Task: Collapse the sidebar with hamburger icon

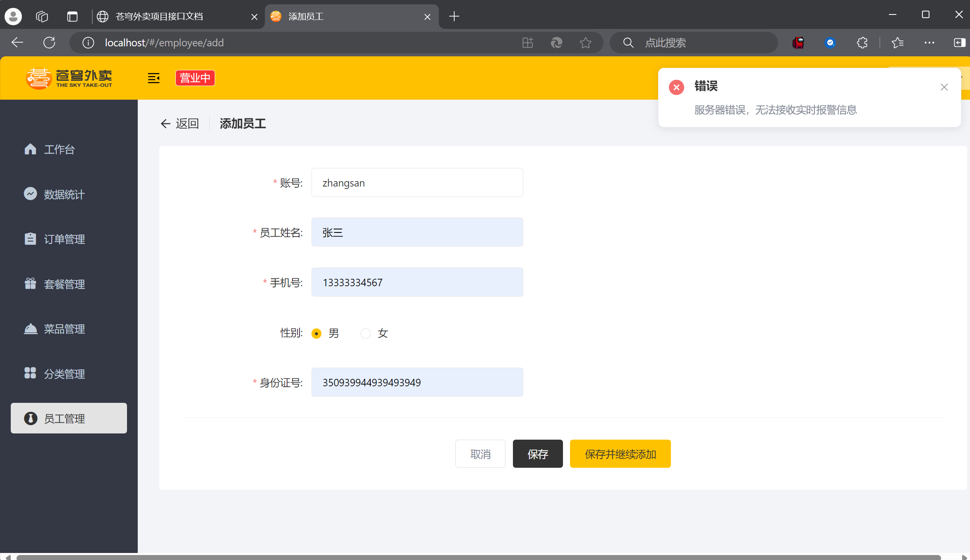Action: pos(153,78)
